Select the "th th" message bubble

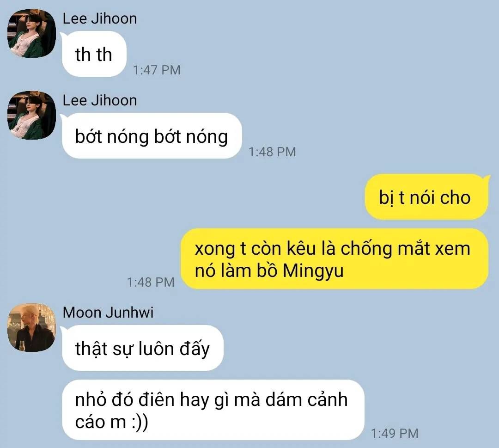(94, 54)
